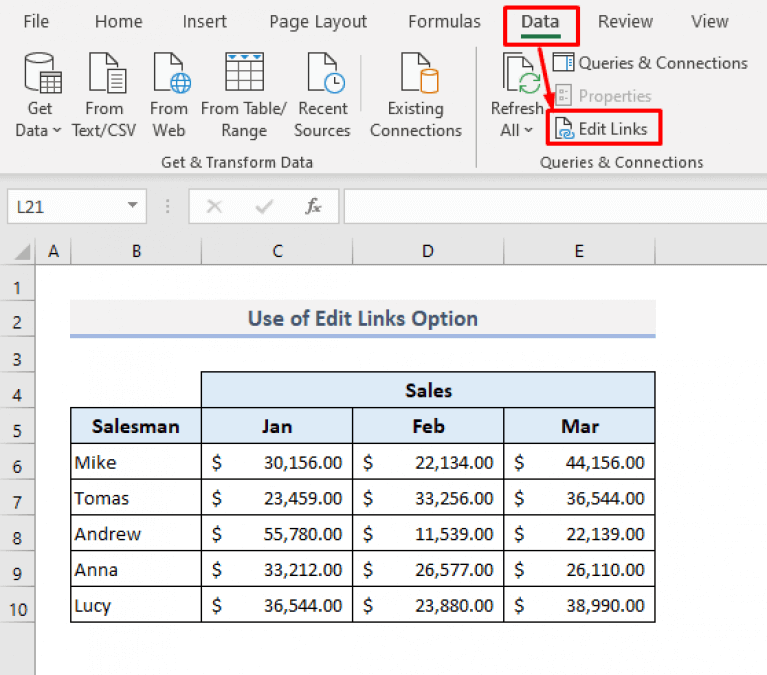Expand the Name Box dropdown arrow
The height and width of the screenshot is (675, 767).
(x=132, y=207)
